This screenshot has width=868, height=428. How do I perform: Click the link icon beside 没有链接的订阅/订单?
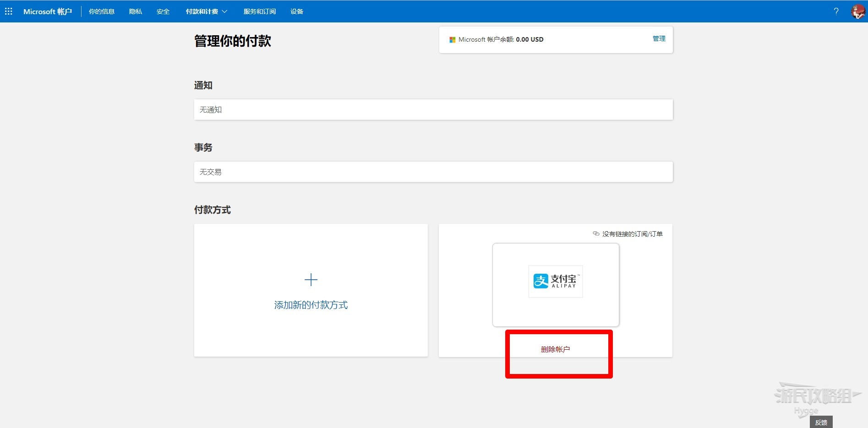click(x=596, y=234)
